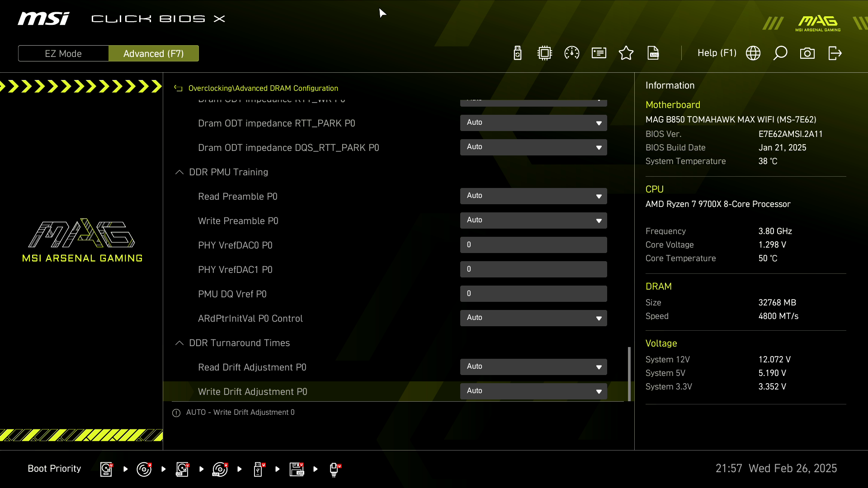Click the DRAM size 32768 MB value
The image size is (868, 488).
tap(777, 303)
